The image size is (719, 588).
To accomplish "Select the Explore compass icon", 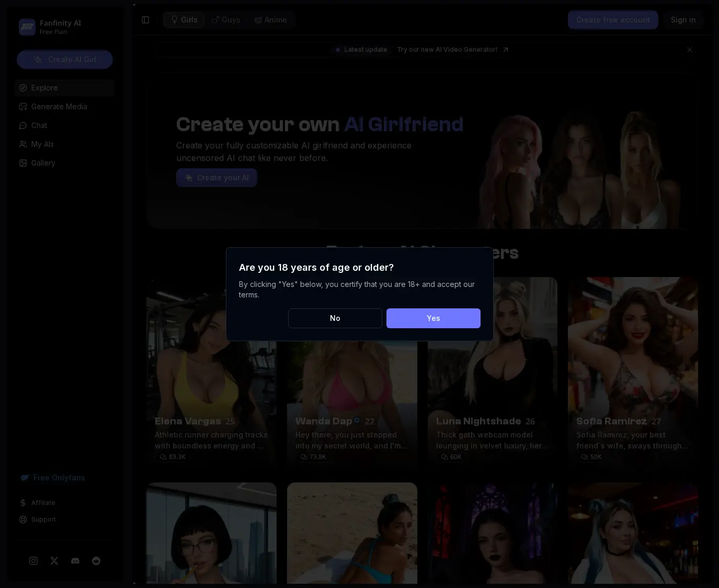I will (x=22, y=88).
